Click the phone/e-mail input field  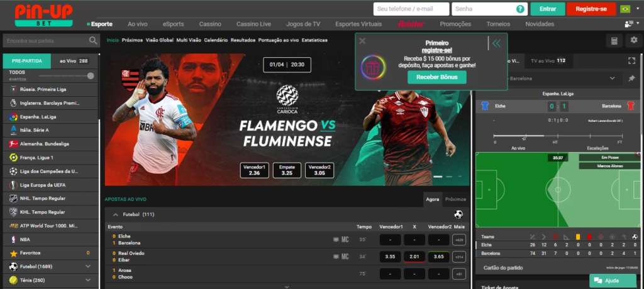point(411,9)
